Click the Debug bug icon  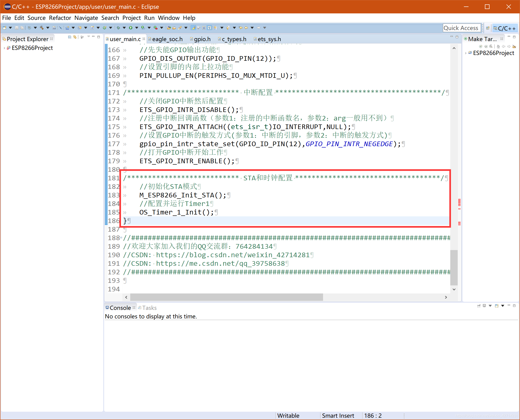tap(118, 27)
